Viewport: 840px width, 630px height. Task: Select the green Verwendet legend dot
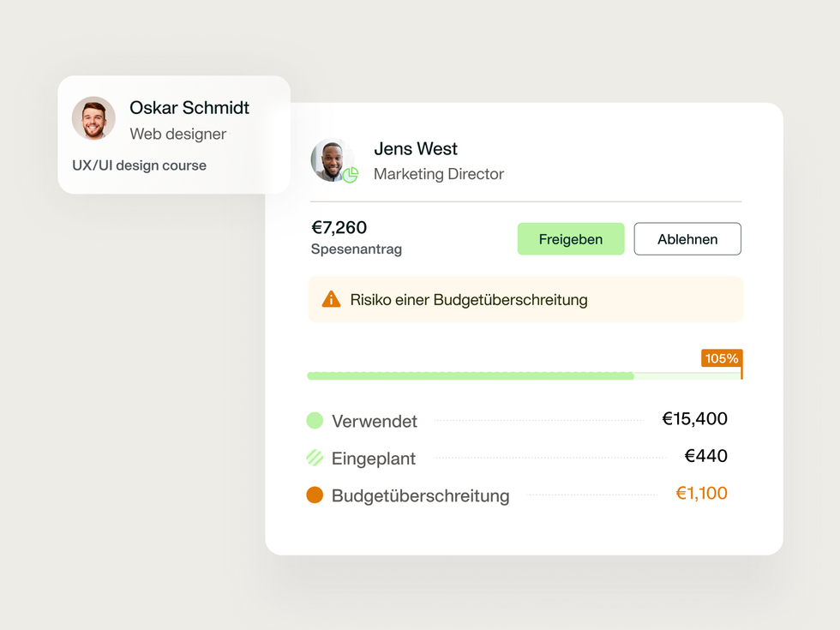[315, 420]
